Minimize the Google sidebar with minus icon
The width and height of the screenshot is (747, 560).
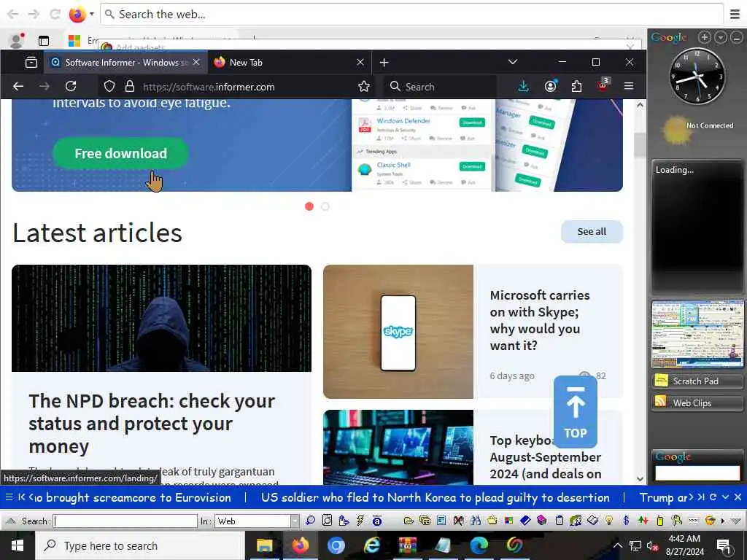[737, 36]
